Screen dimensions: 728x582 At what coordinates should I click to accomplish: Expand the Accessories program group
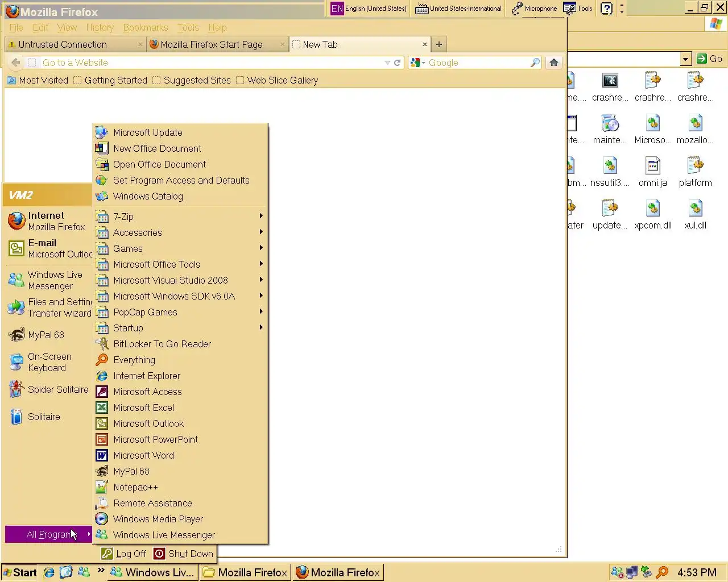[x=180, y=232]
